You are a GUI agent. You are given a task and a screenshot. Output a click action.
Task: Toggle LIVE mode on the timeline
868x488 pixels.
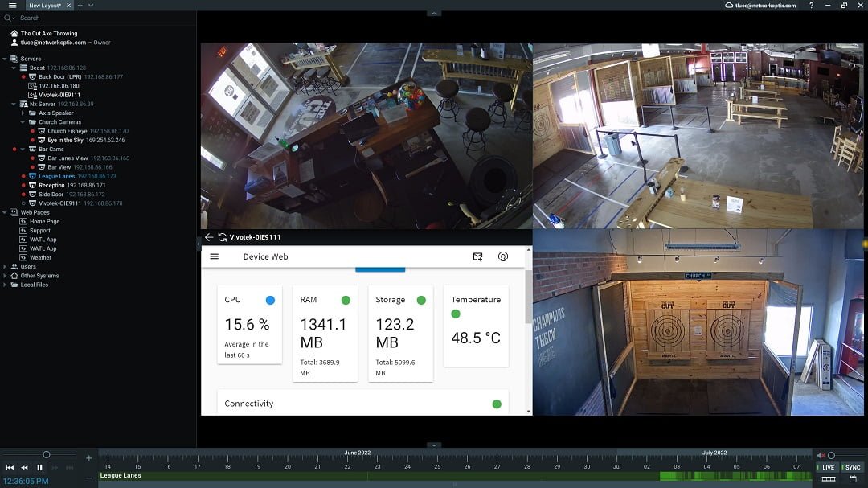[x=827, y=467]
